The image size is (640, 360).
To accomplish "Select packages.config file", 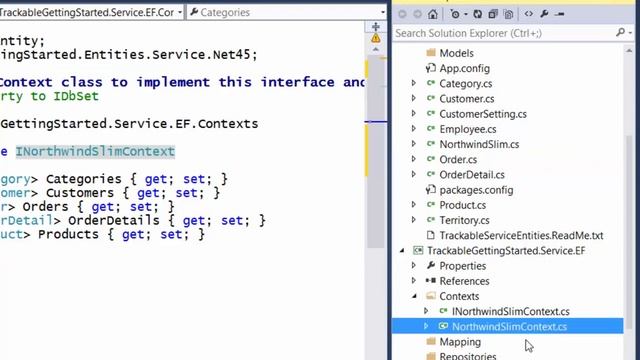I will pyautogui.click(x=476, y=190).
